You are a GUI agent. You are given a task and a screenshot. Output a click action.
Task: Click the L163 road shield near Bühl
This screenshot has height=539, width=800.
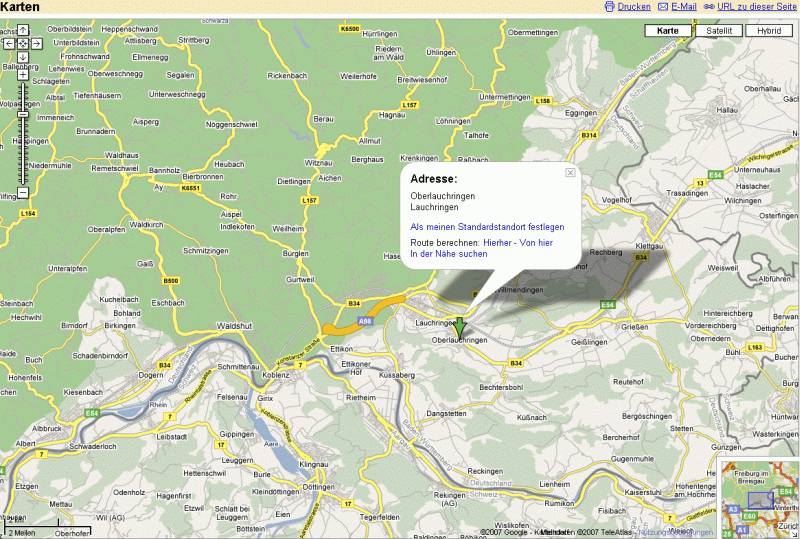pyautogui.click(x=755, y=348)
